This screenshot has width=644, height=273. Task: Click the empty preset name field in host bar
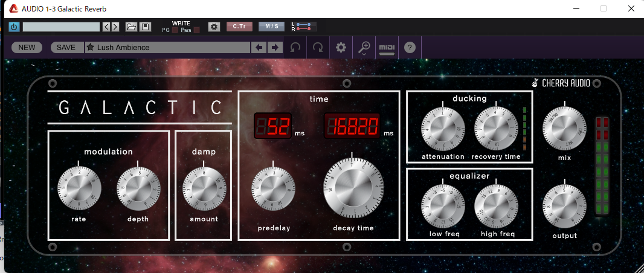coord(61,27)
